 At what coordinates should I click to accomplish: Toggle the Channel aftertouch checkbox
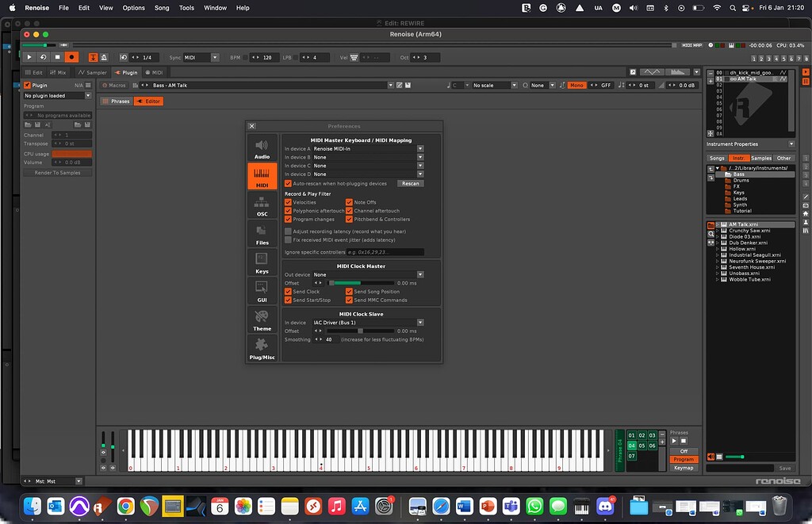[349, 211]
